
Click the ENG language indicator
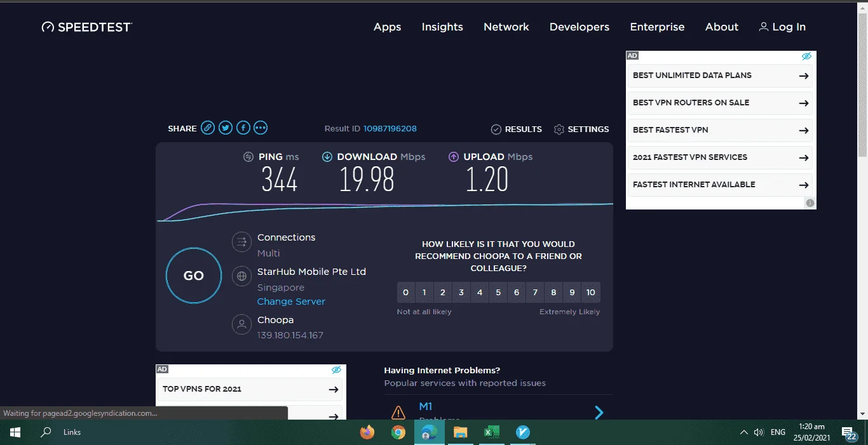(778, 432)
